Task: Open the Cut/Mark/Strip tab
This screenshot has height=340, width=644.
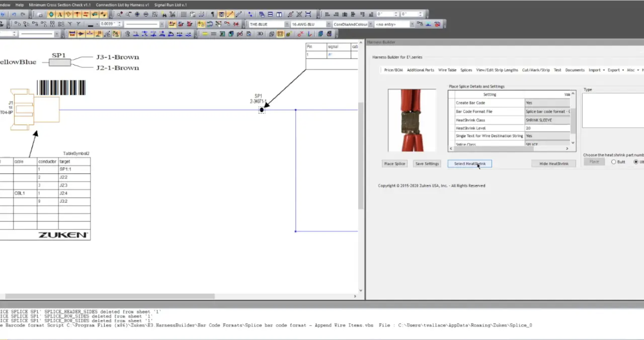Action: (536, 70)
